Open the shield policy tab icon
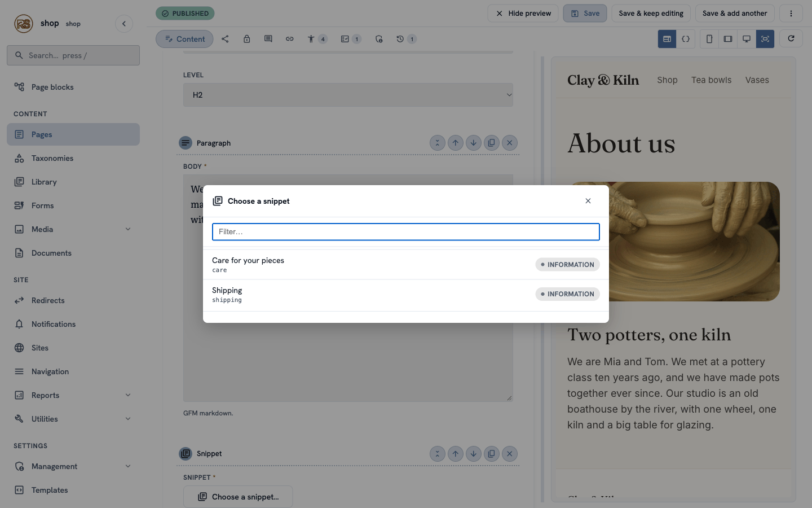812x508 pixels. tap(379, 39)
